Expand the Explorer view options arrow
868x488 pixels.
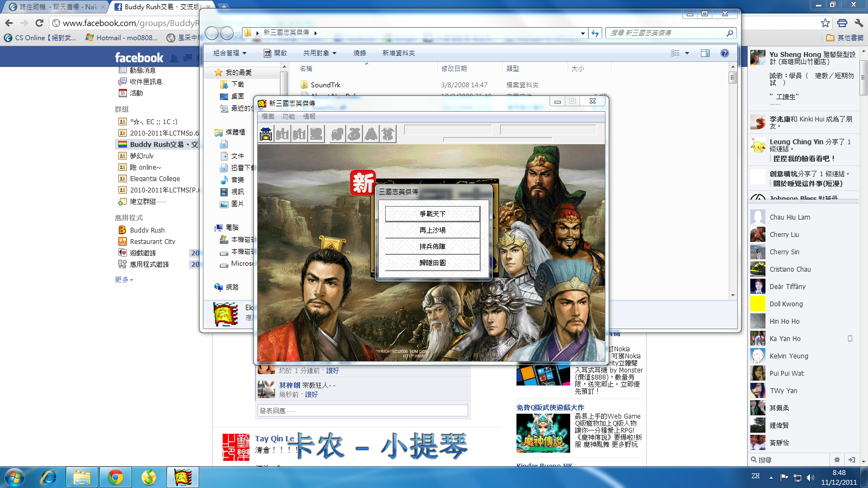687,53
